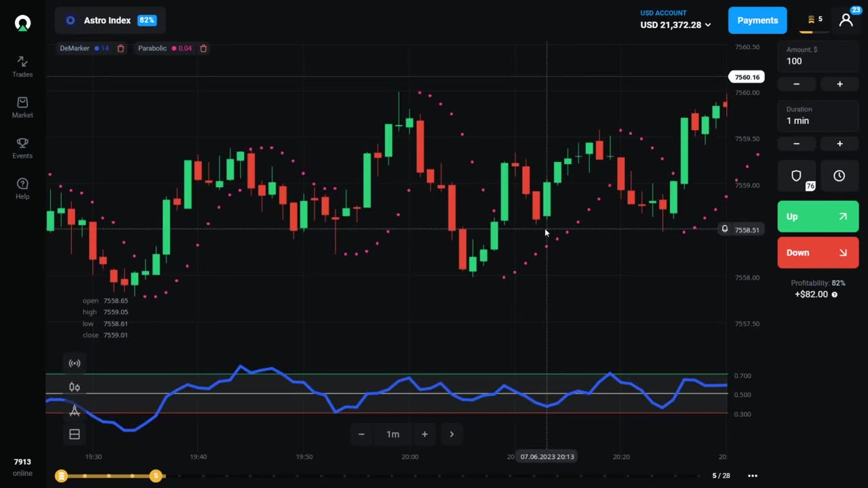Click the progress bar end coin marker
This screenshot has height=488, width=868.
156,476
